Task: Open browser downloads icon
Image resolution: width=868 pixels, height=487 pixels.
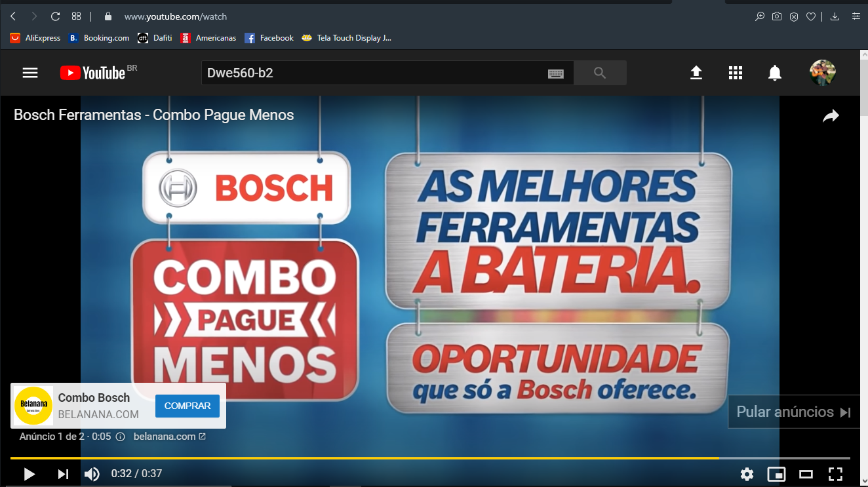Action: [835, 16]
